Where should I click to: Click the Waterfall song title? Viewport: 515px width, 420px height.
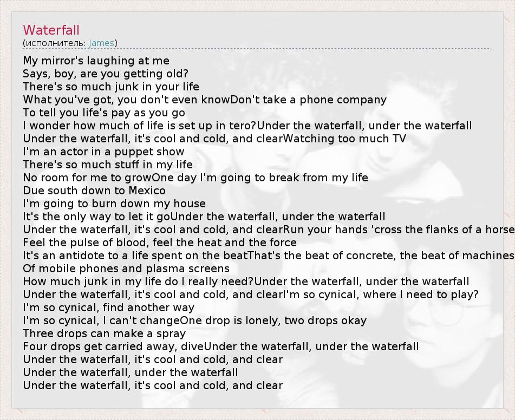pos(51,30)
